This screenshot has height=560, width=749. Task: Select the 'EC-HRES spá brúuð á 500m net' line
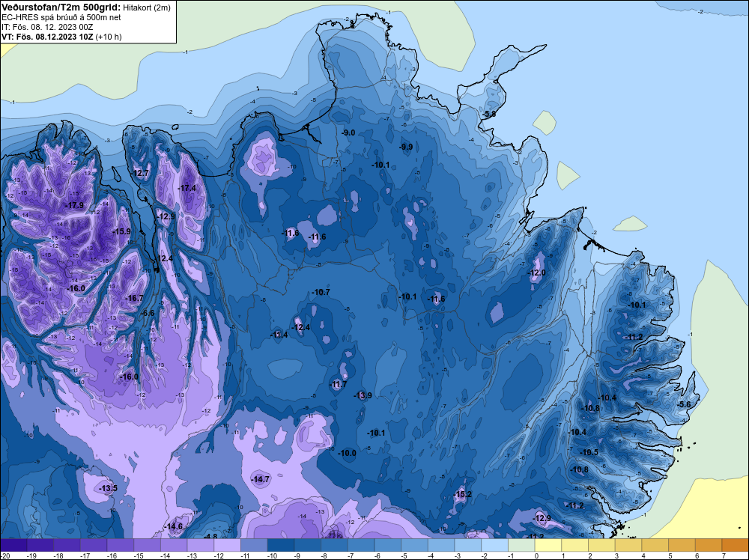point(61,17)
